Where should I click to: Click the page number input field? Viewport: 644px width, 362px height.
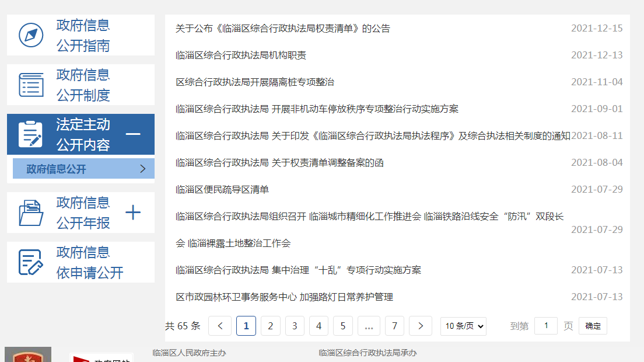[546, 326]
